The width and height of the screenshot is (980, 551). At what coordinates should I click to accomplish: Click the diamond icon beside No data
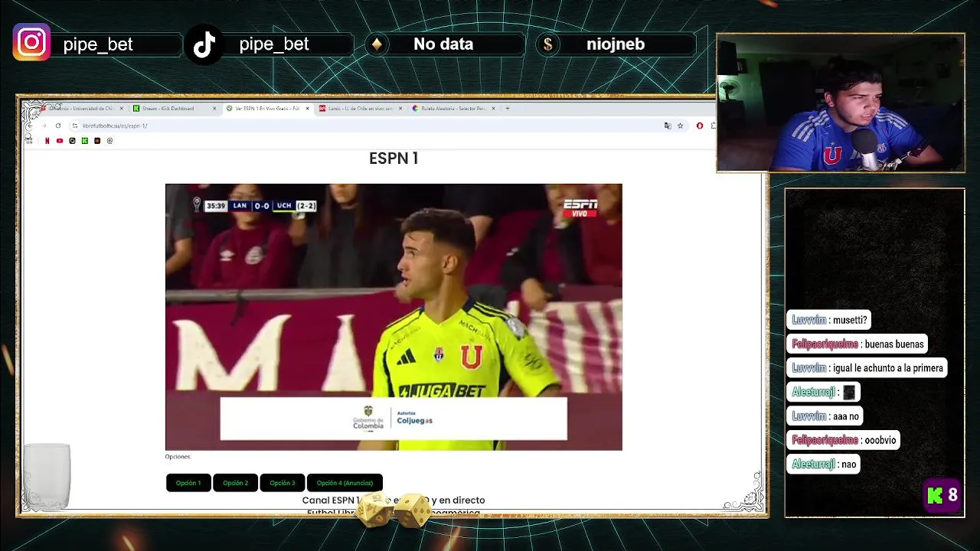(x=376, y=44)
